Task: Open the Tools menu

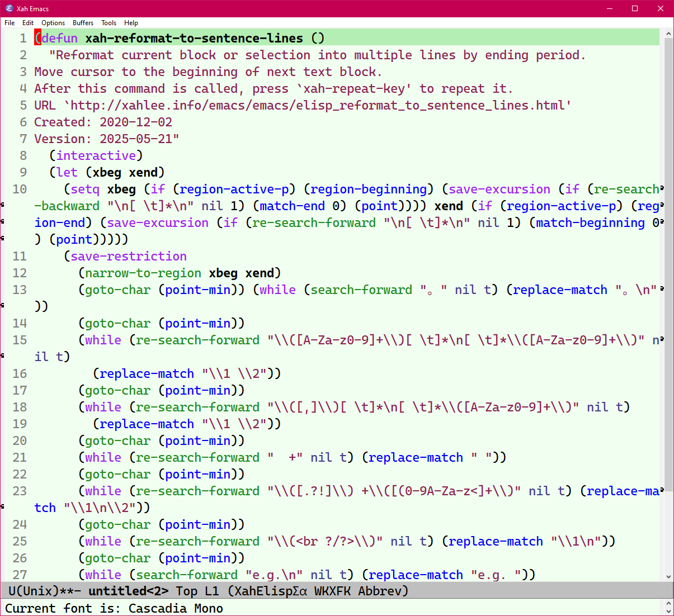Action: point(109,23)
